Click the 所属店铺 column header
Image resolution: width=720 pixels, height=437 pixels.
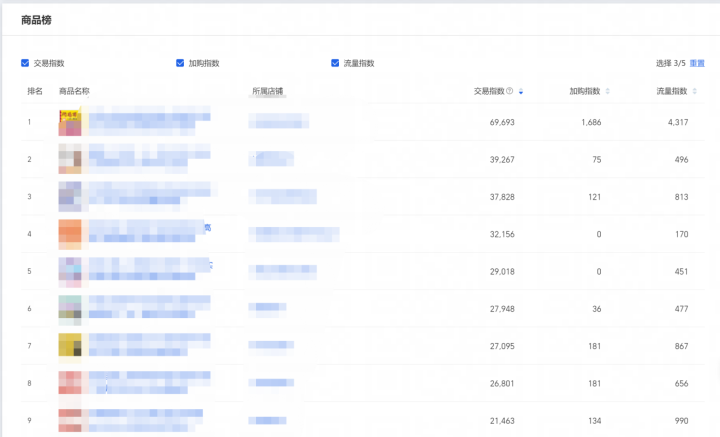point(268,91)
